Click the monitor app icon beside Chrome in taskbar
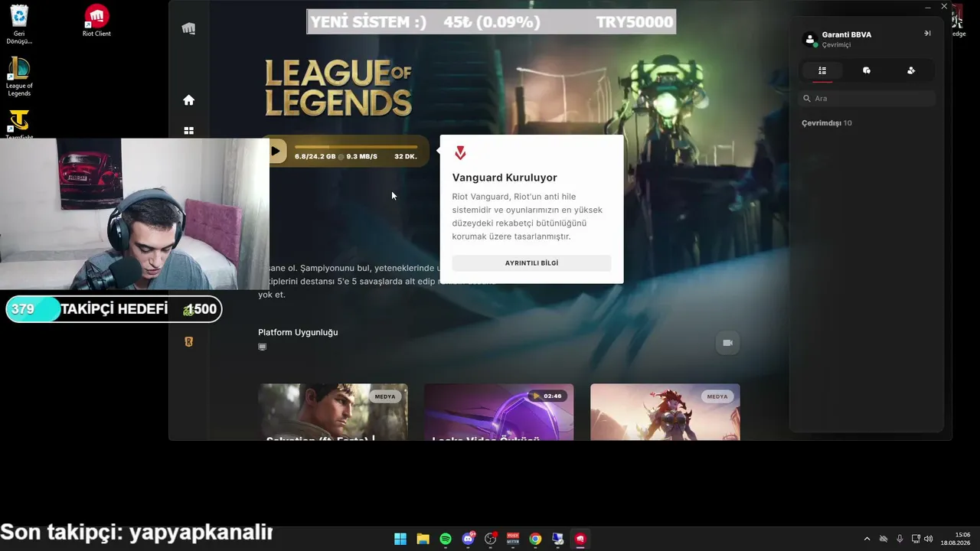Screen dimensions: 980x551 [x=558, y=539]
